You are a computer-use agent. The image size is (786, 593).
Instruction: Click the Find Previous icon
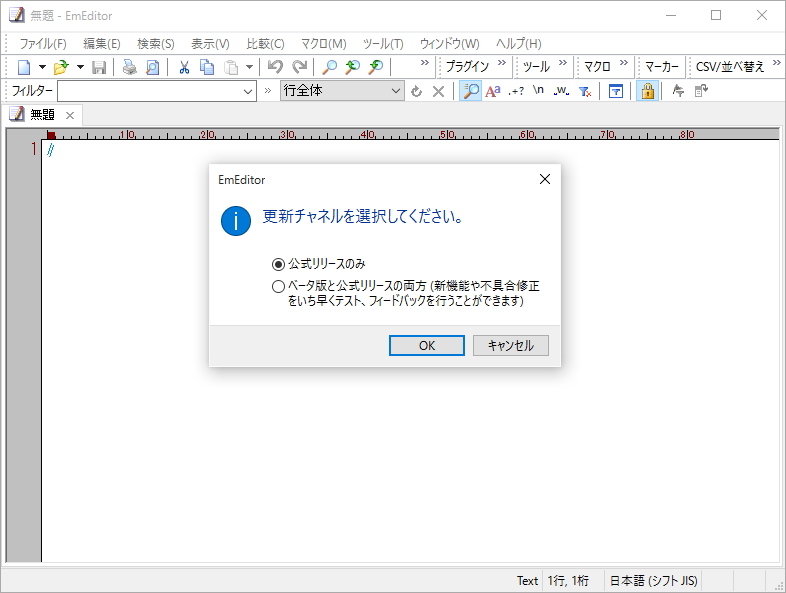pos(352,67)
